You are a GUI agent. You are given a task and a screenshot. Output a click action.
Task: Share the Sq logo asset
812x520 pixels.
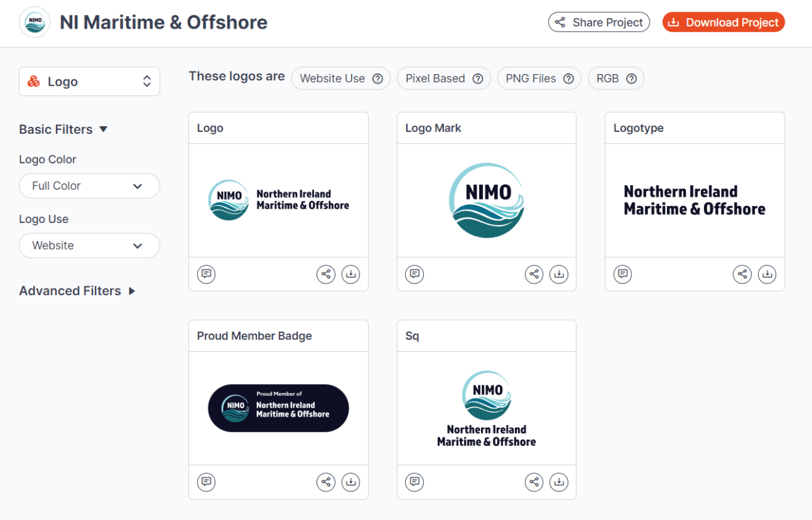tap(534, 482)
